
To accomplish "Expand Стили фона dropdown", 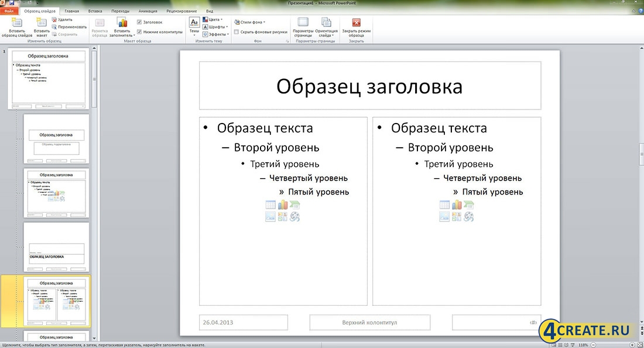I will [252, 22].
